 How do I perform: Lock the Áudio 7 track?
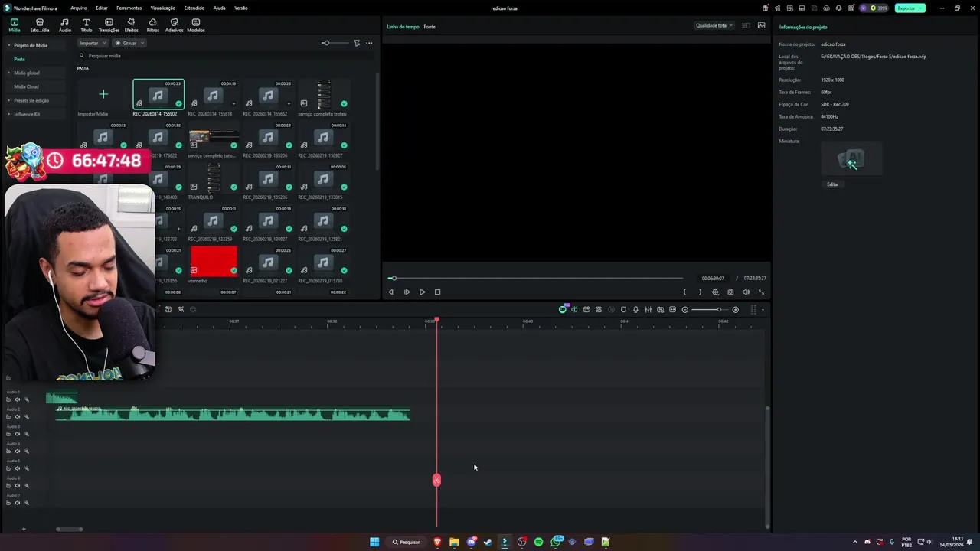click(x=8, y=503)
